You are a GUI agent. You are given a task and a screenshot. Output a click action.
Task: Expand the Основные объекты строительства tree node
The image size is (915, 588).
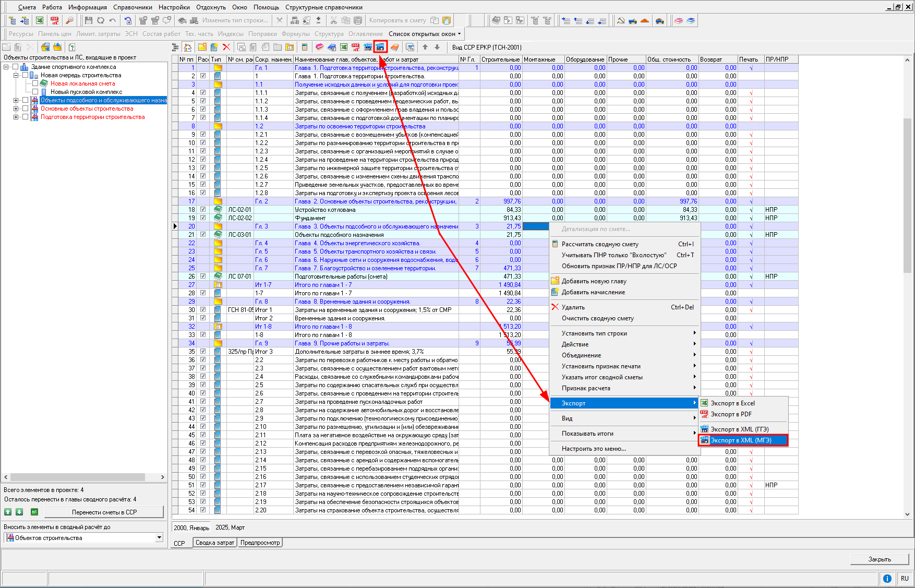16,109
